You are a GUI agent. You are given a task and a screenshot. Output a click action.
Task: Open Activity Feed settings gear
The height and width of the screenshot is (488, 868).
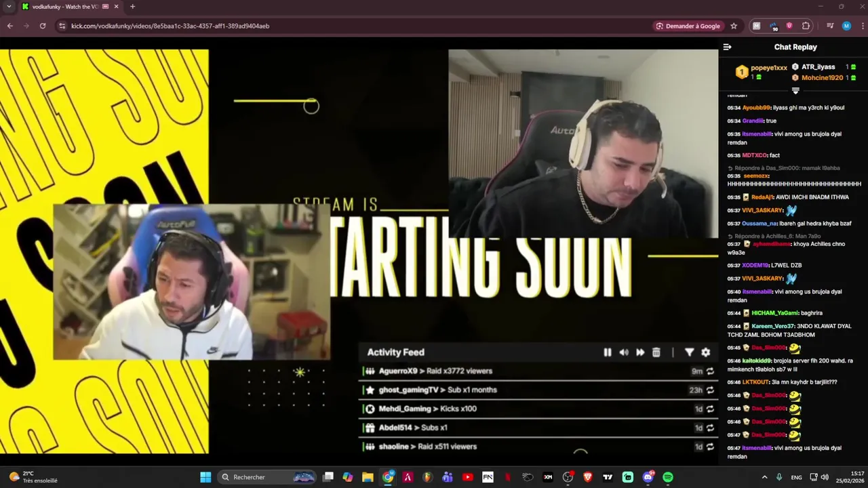point(705,352)
